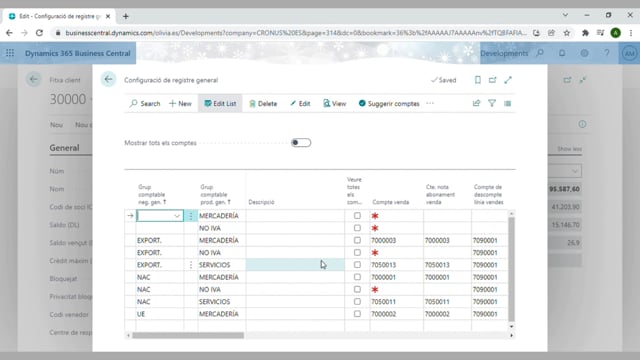Click the browser back arrow

[9, 33]
